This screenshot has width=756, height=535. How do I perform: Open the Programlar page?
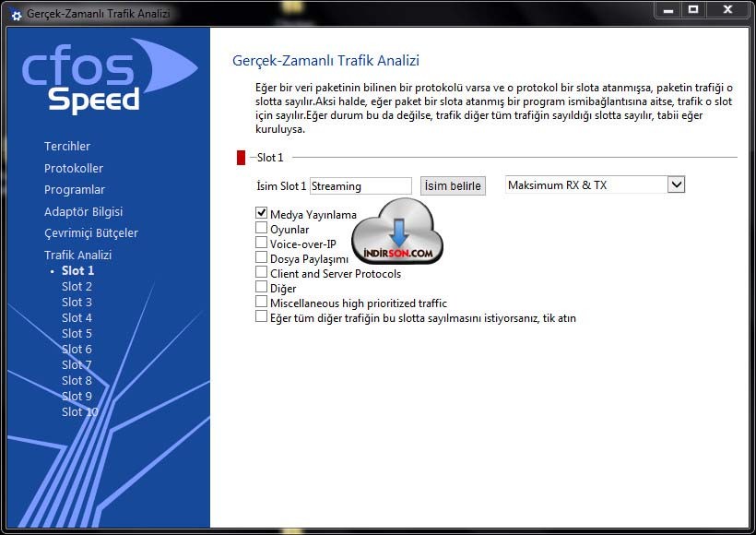(75, 190)
